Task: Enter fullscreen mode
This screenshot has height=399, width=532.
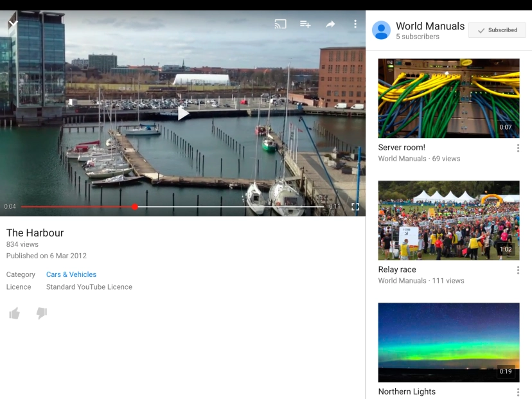Action: pyautogui.click(x=355, y=207)
